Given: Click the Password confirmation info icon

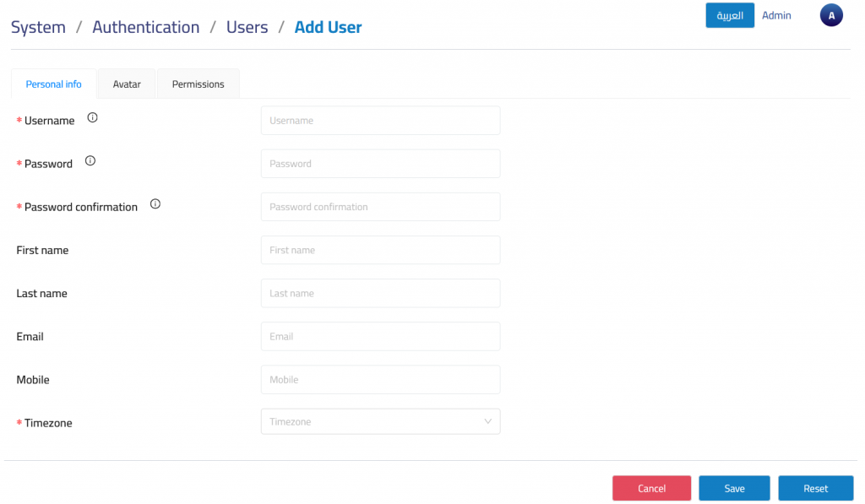Looking at the screenshot, I should (x=155, y=204).
